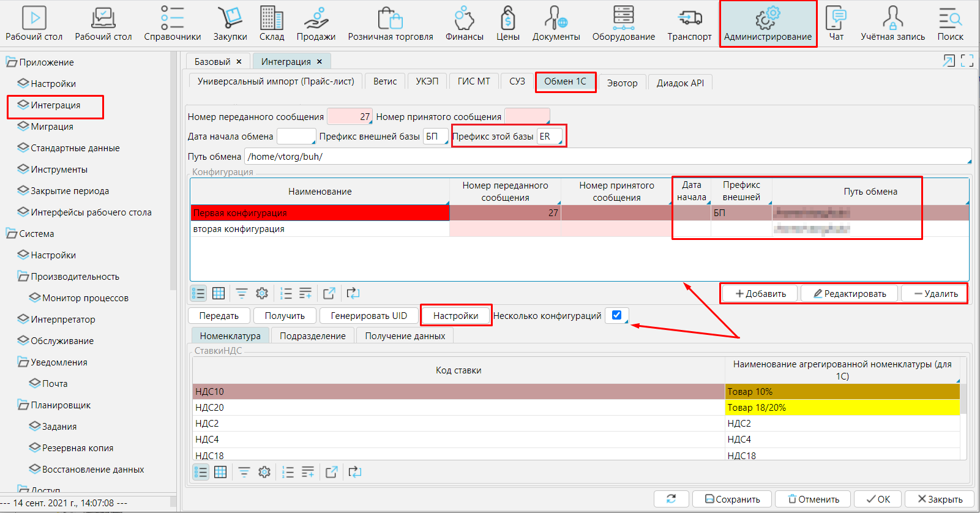Switch to the Эвотор tab

(x=622, y=83)
